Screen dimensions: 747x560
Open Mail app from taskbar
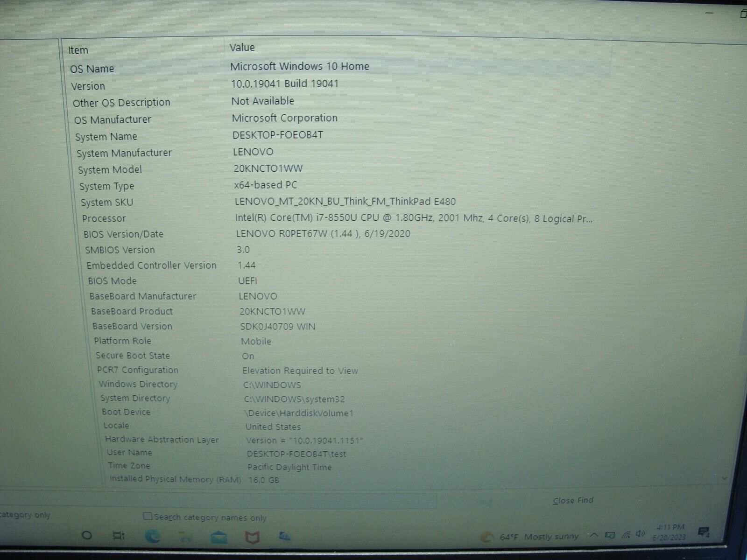click(219, 537)
